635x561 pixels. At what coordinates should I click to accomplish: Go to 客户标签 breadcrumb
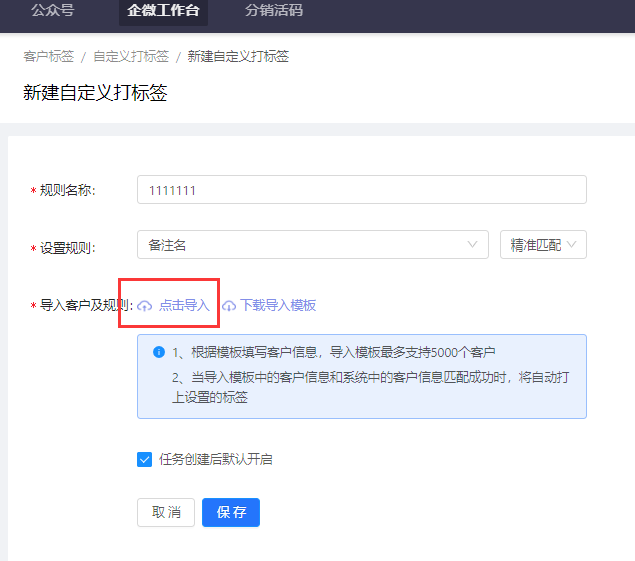[49, 56]
